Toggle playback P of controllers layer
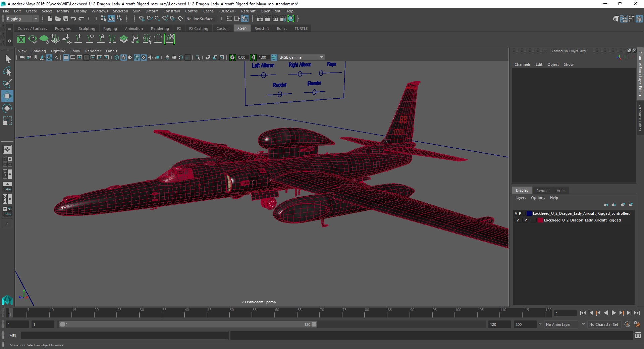This screenshot has height=349, width=644. click(x=520, y=213)
